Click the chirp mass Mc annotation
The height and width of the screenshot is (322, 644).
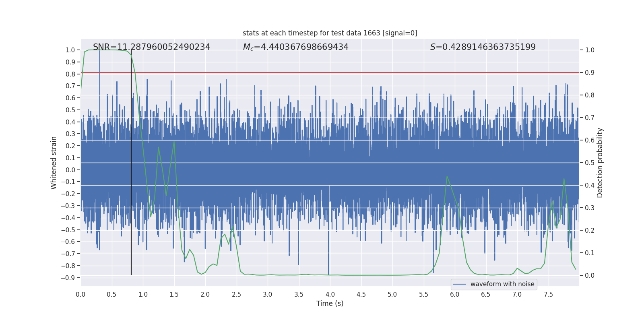pyautogui.click(x=295, y=47)
